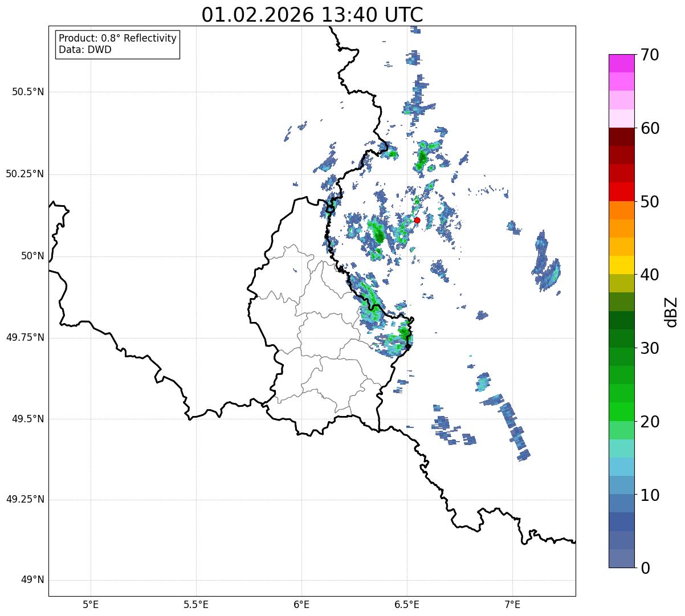
Task: Click the 7°E longitude label
Action: click(512, 604)
